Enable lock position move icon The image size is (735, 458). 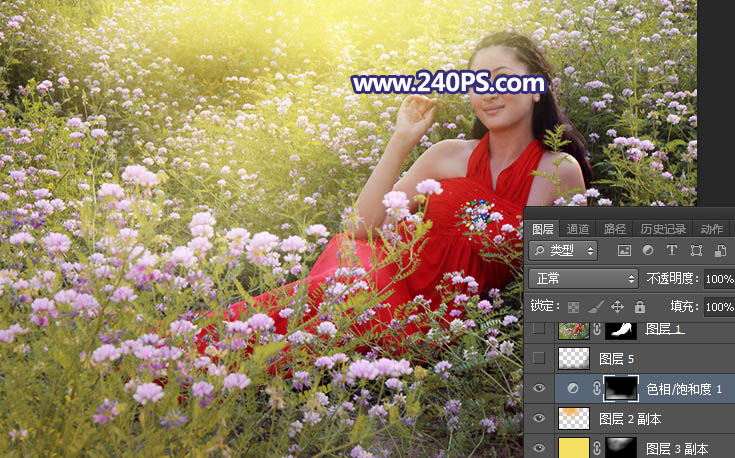(617, 307)
